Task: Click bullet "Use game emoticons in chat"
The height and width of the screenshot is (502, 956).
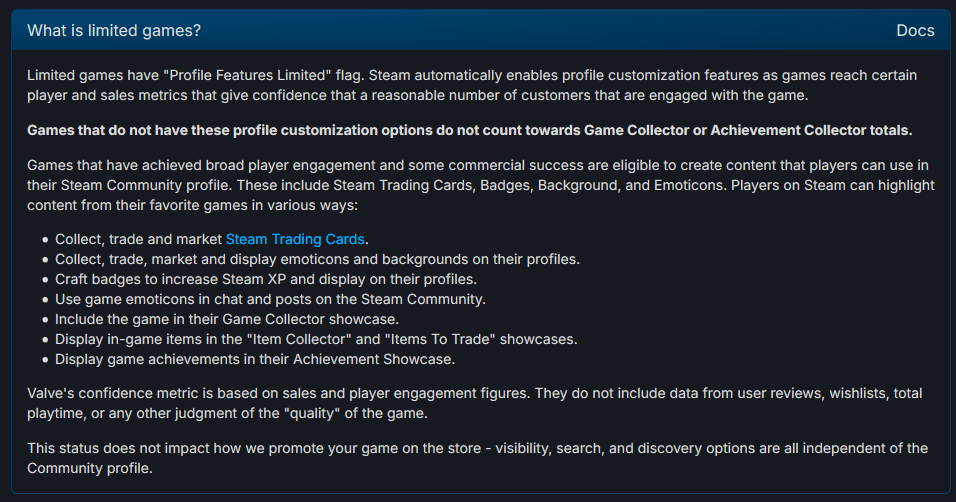Action: 270,299
